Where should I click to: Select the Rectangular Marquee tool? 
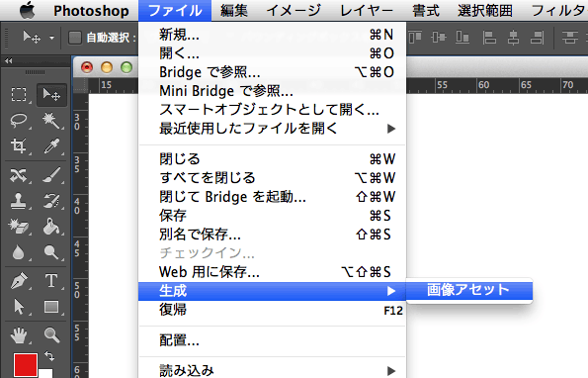(x=19, y=95)
